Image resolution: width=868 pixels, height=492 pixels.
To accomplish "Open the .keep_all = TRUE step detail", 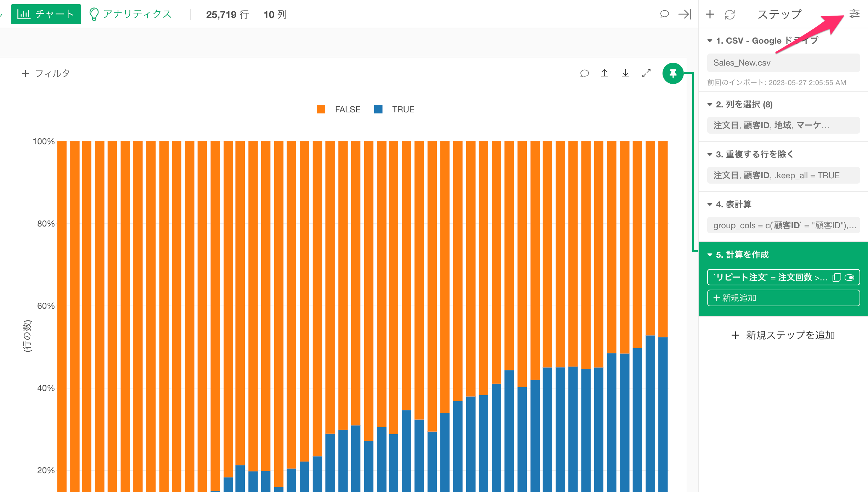I will point(783,175).
